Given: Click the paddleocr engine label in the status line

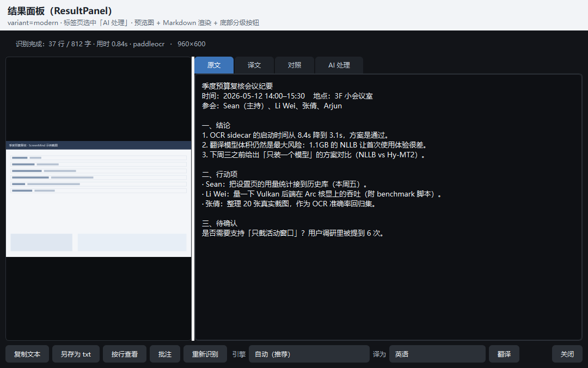Looking at the screenshot, I should coord(149,44).
